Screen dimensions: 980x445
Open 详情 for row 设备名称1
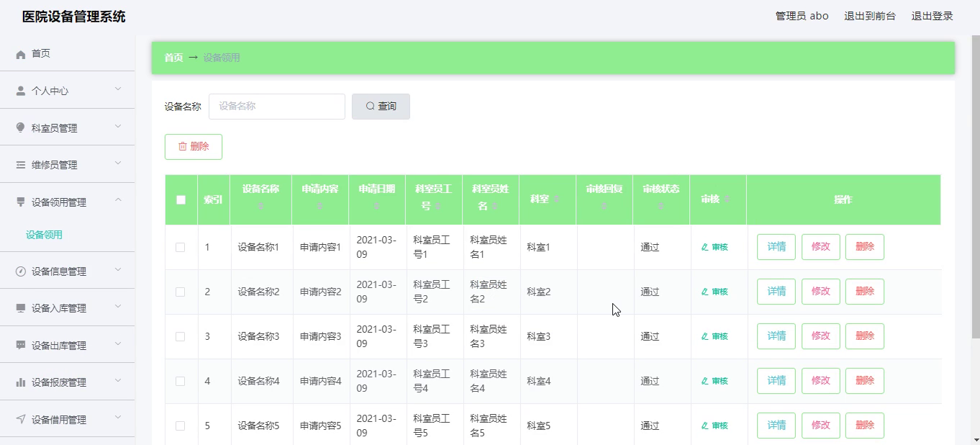tap(776, 247)
